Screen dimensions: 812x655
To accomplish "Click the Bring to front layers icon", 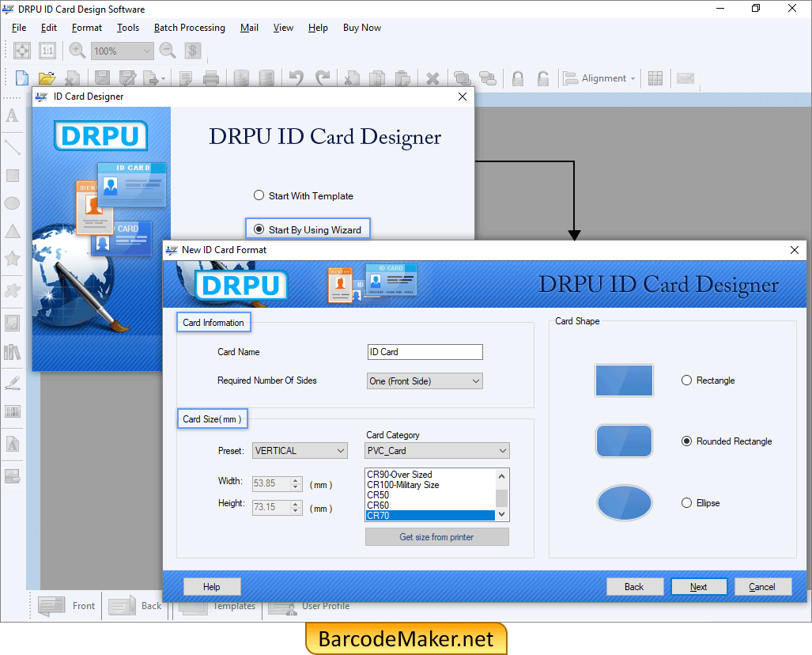I will 462,78.
